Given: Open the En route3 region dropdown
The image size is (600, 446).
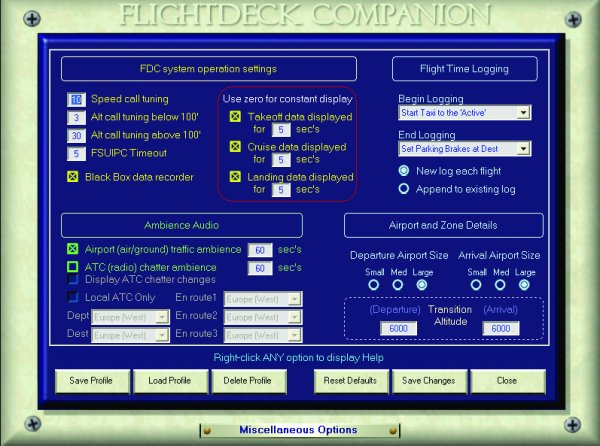Looking at the screenshot, I should coord(295,335).
